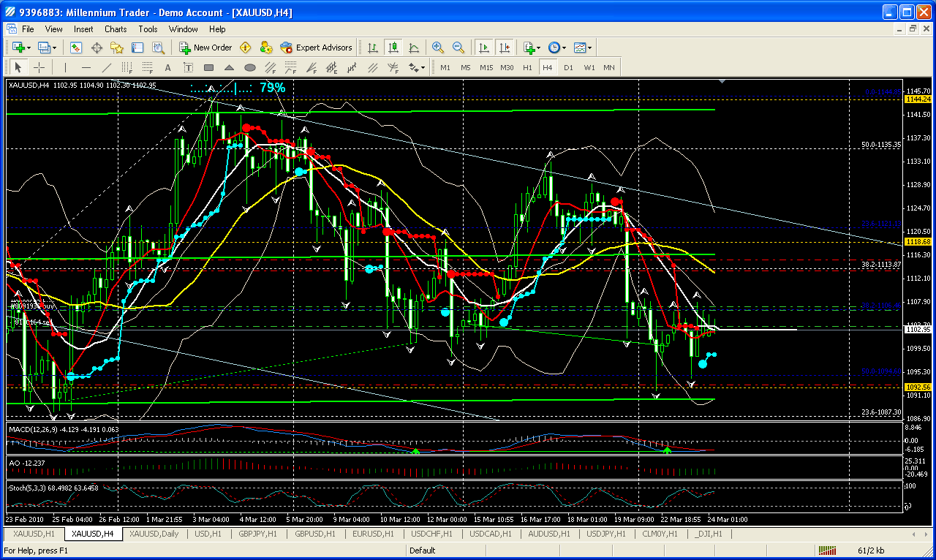This screenshot has height=560, width=936.
Task: Switch to the GBPJPY,H1 chart tab
Action: click(x=257, y=534)
